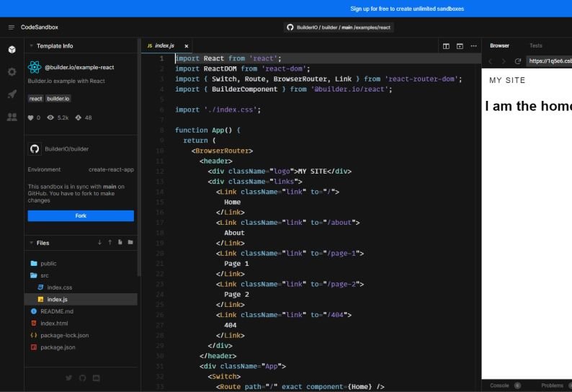Click the new file icon in Files header

point(120,243)
